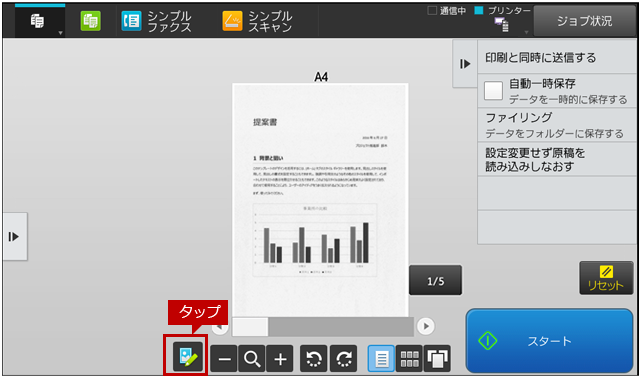640x376 pixels.
Task: Tap the 1/5 page counter
Action: 436,280
